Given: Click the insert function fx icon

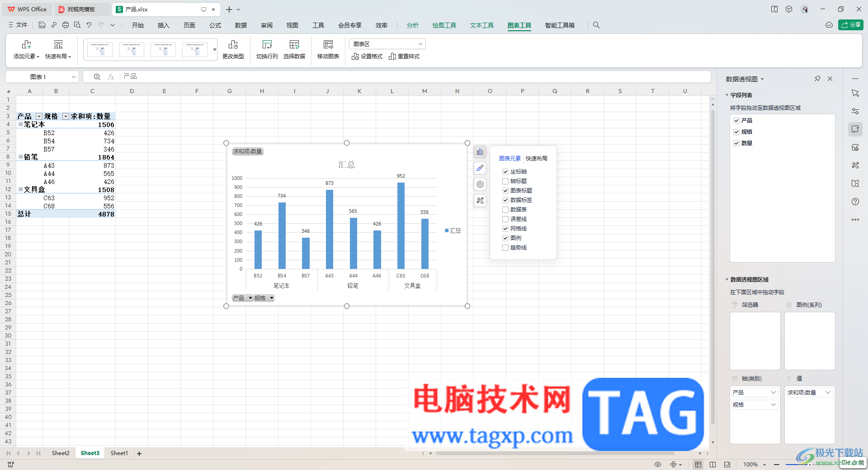Looking at the screenshot, I should [111, 77].
